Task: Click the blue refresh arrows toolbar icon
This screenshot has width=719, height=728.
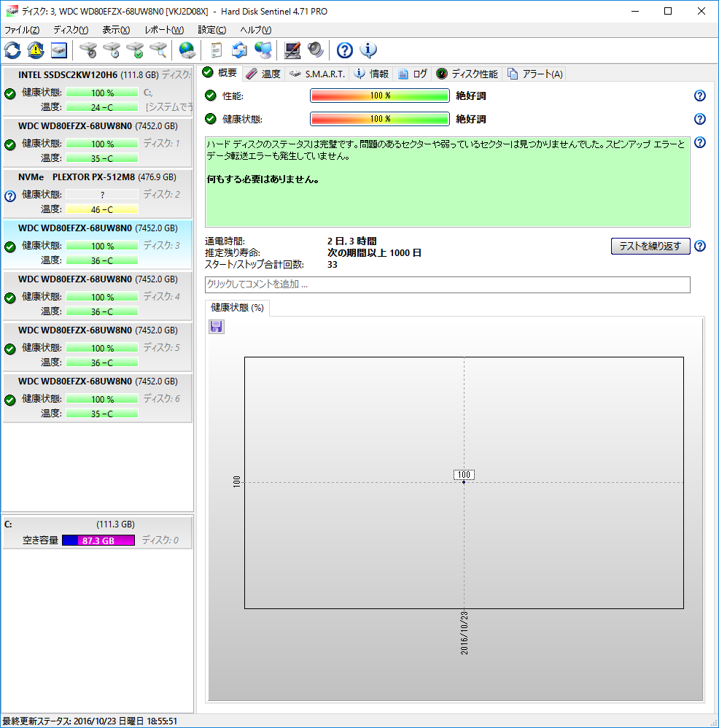Action: (12, 50)
